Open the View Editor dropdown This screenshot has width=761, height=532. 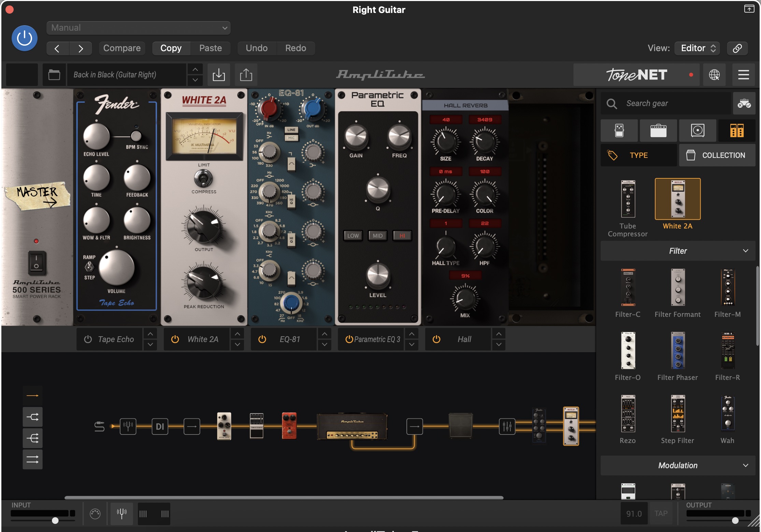[697, 48]
